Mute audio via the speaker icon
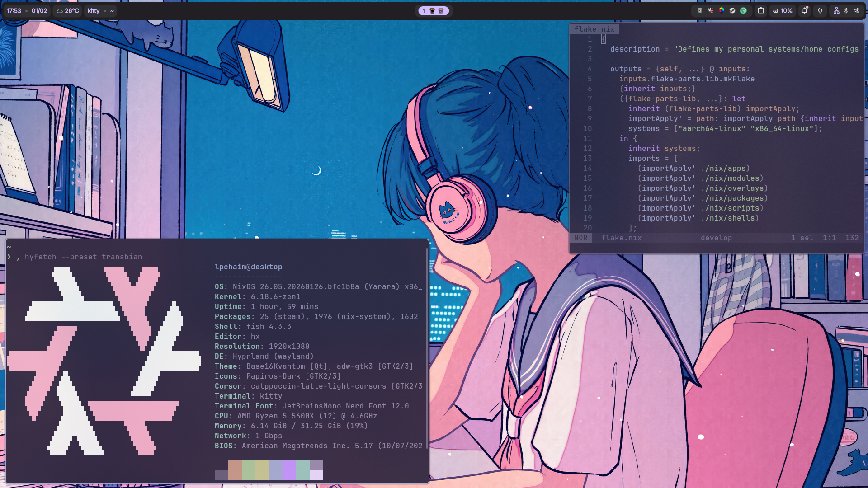 point(856,11)
